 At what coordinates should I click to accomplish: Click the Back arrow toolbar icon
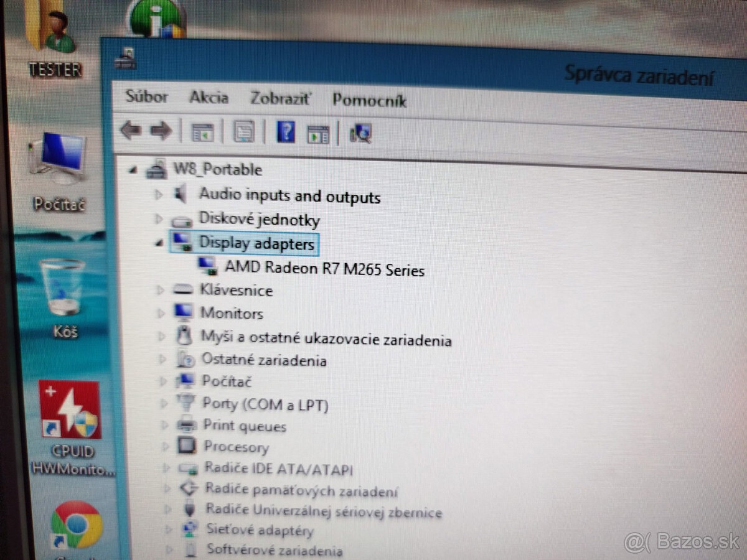click(131, 131)
